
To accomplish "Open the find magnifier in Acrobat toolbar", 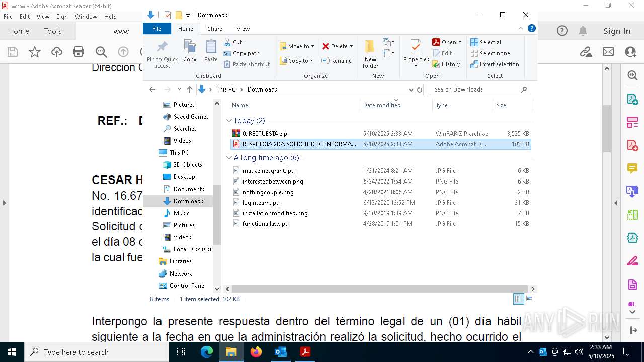I will pyautogui.click(x=101, y=51).
